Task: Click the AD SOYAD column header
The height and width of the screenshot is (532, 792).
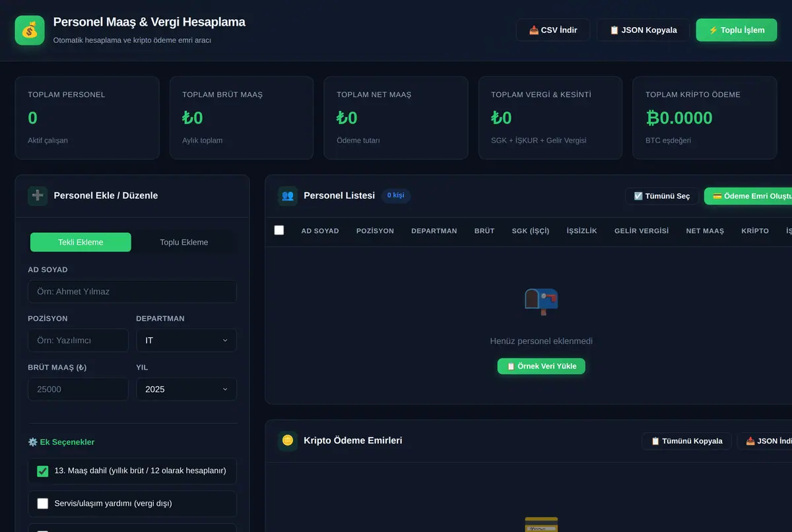Action: click(320, 231)
